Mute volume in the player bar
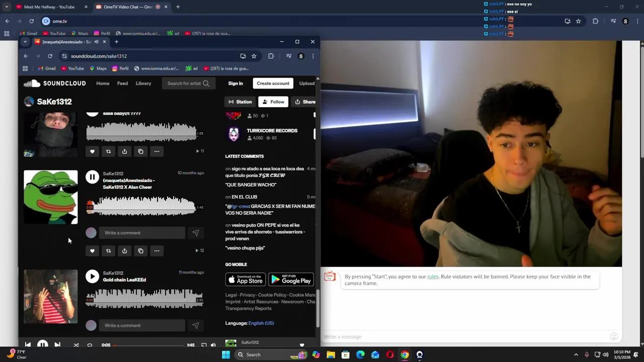Screen dimensions: 644x362 tap(213, 345)
